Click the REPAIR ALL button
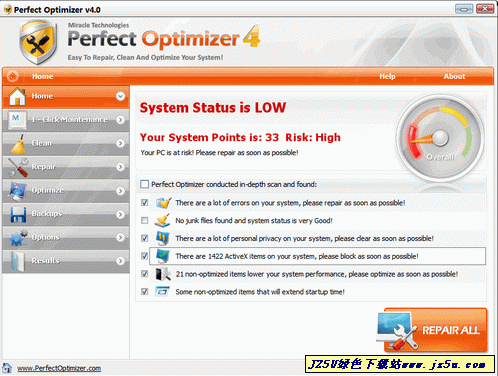This screenshot has width=498, height=376. [433, 330]
